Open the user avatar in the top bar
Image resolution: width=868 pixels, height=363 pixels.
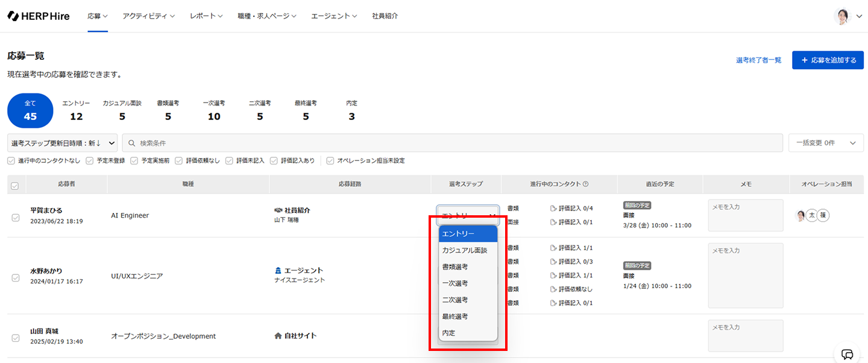[842, 16]
